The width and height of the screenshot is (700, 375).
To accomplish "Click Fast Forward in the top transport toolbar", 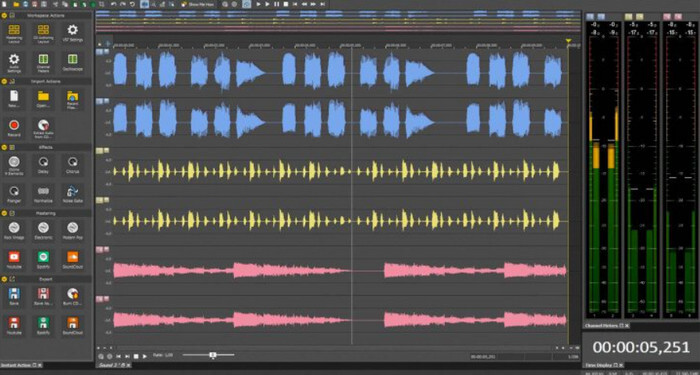I will [x=313, y=4].
